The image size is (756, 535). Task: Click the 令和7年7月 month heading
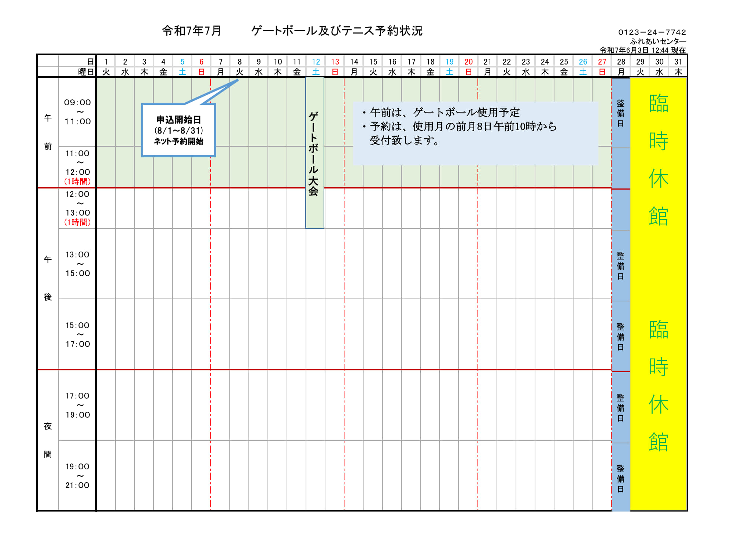192,30
